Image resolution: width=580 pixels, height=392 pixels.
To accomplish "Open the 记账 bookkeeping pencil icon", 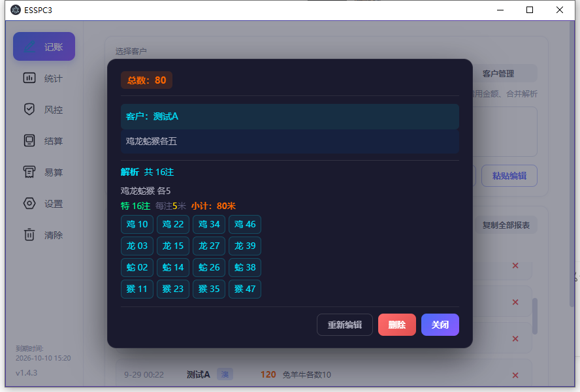I will [x=29, y=46].
